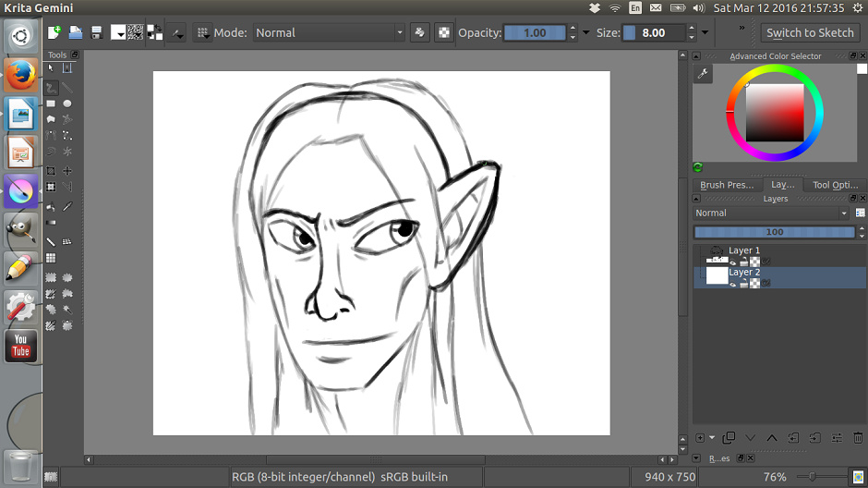Screen dimensions: 868x488
Task: Pick color with eyedropper in color selector
Action: point(704,74)
